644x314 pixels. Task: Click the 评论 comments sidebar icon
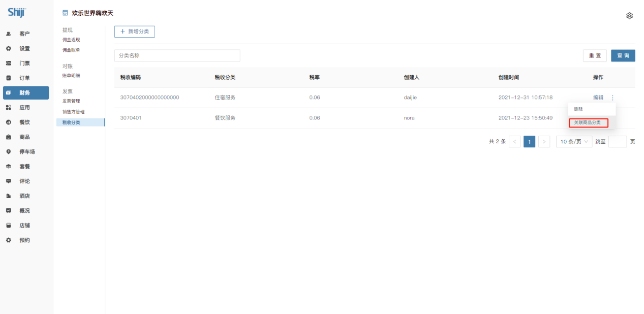pos(9,181)
